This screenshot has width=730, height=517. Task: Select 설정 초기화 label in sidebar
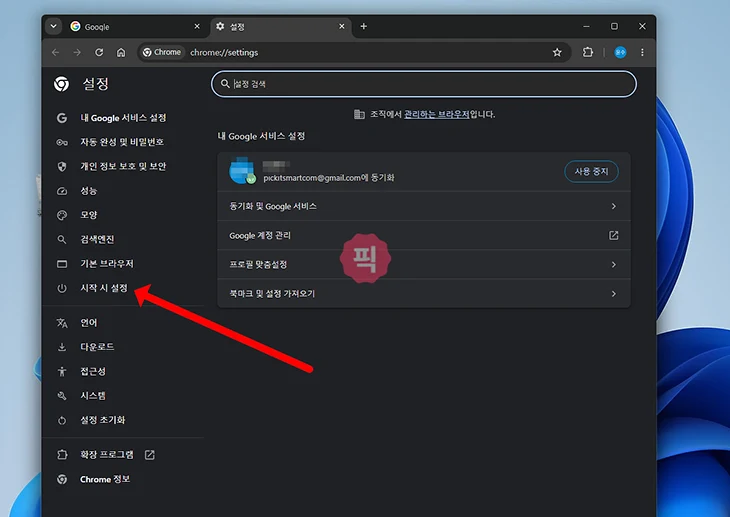[102, 420]
